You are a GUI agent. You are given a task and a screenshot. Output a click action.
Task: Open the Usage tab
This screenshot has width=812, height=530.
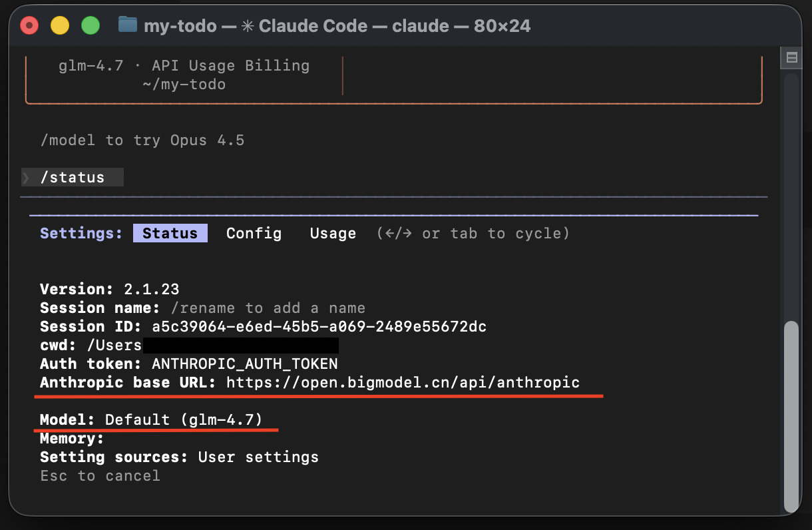point(333,234)
